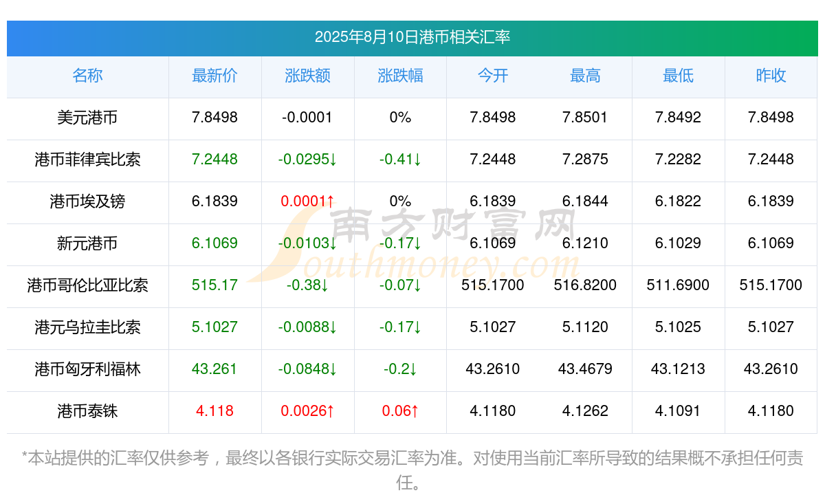Click latest price 4.118 in red

click(214, 411)
